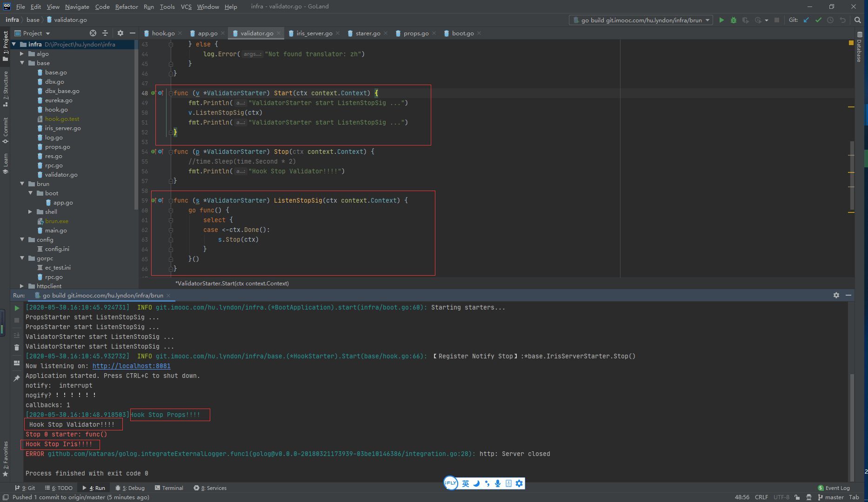Rerun the program from Run panel
The image size is (868, 502).
pos(17,308)
